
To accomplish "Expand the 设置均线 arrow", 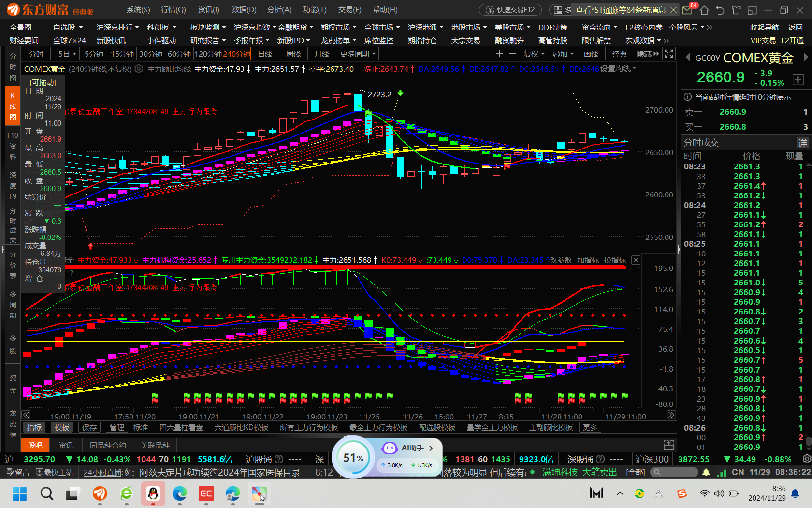I will click(x=634, y=68).
